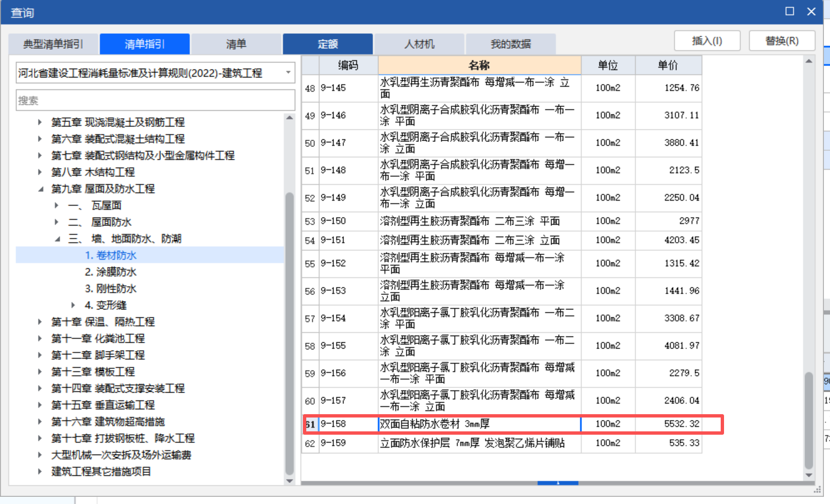Click the 搜索 input field

pyautogui.click(x=155, y=100)
